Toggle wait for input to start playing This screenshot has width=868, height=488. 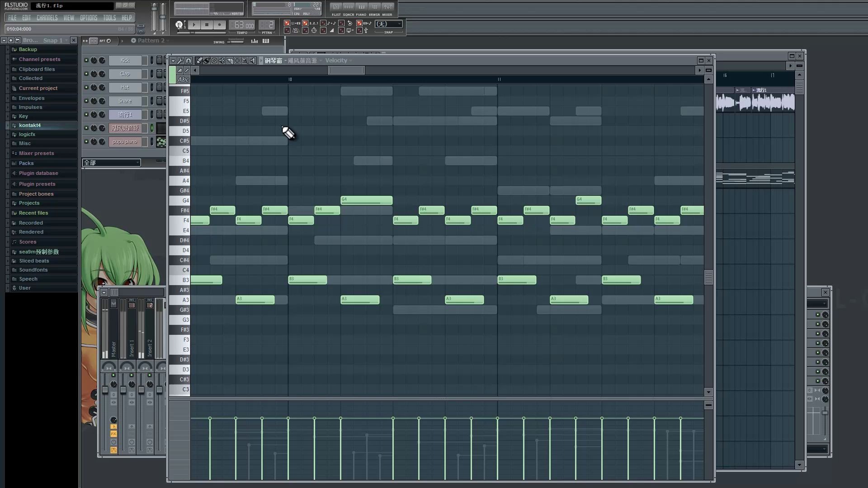[305, 30]
